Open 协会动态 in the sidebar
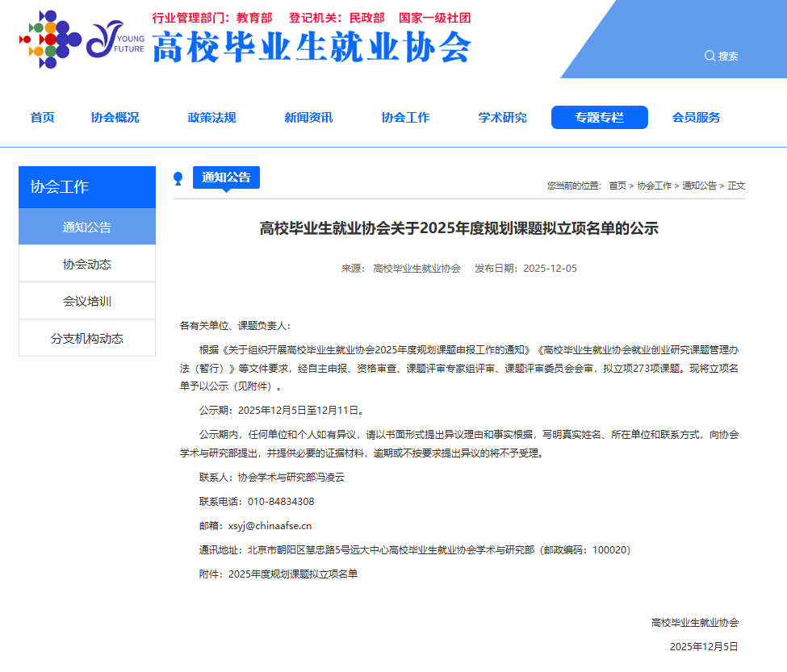The height and width of the screenshot is (672, 787). 87,265
